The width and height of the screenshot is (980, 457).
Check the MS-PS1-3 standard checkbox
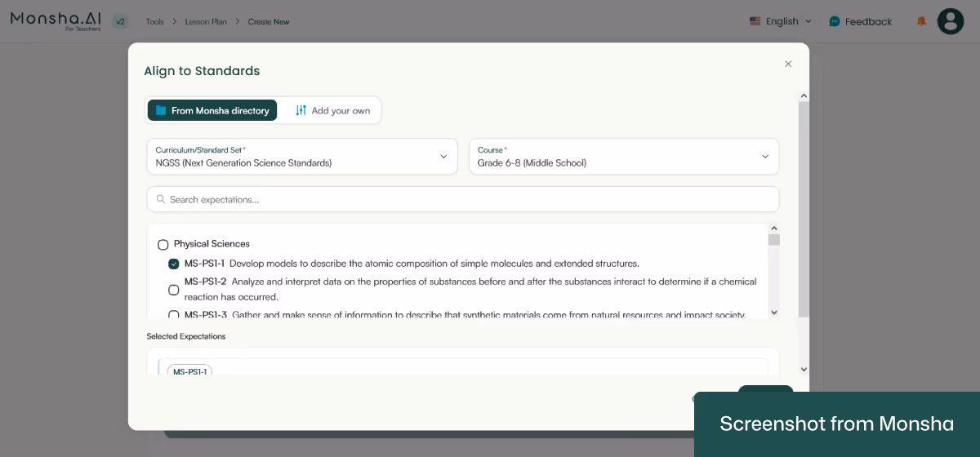pos(174,314)
